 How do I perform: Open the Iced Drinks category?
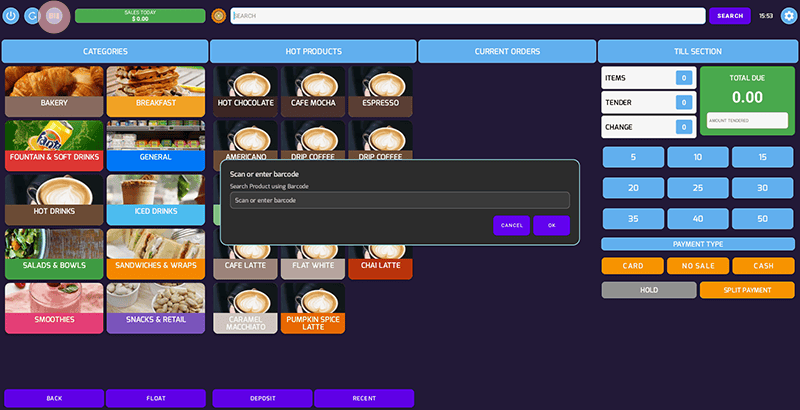tap(156, 200)
